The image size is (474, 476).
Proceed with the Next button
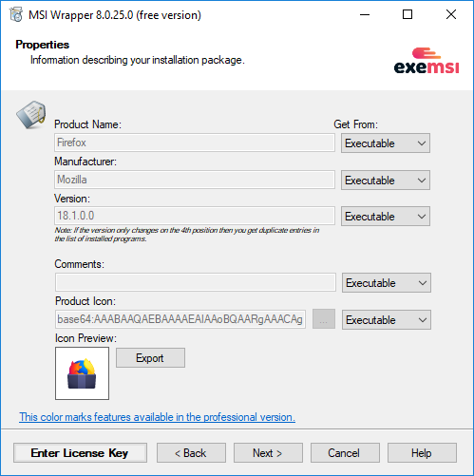pos(268,452)
